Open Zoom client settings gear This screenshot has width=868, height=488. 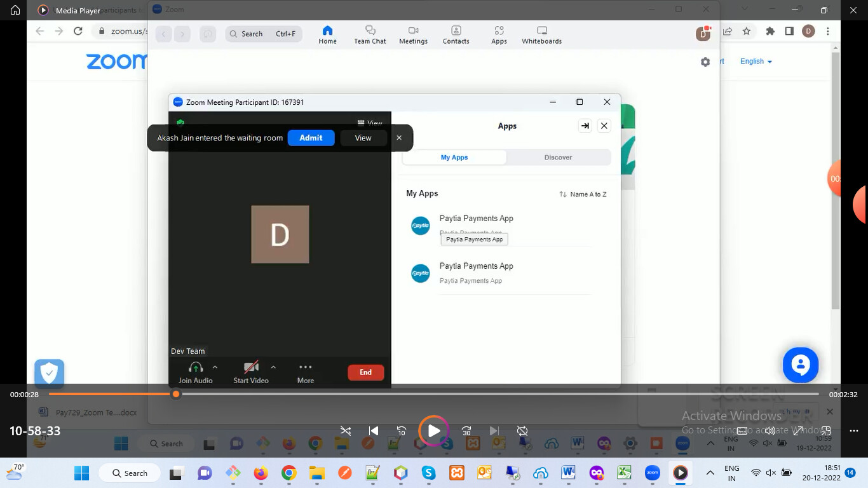tap(705, 62)
